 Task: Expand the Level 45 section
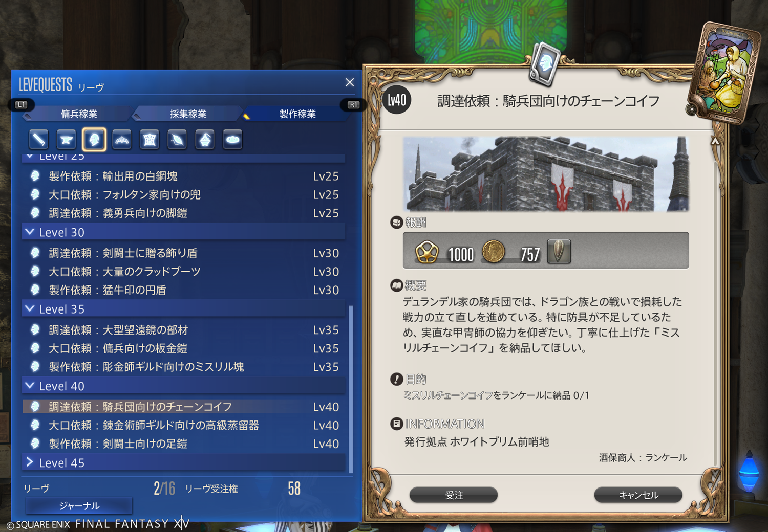(x=183, y=462)
